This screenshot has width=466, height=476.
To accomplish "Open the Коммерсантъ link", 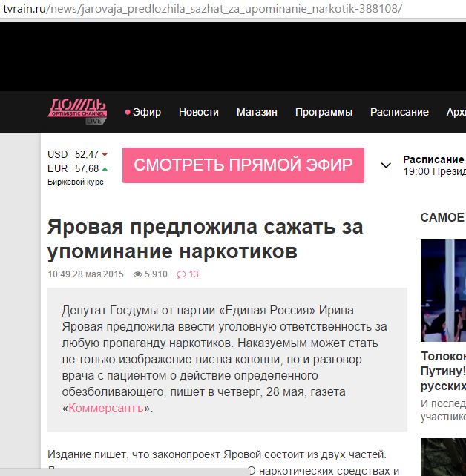I will (x=106, y=408).
